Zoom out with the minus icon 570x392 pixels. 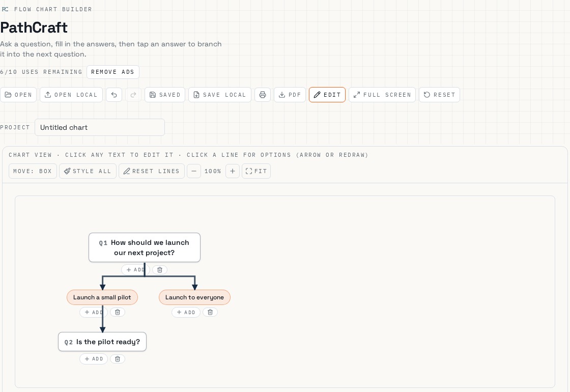click(x=194, y=171)
